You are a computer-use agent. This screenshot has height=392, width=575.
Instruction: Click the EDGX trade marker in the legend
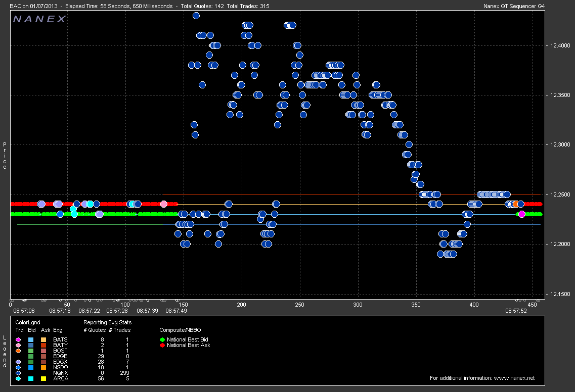point(18,362)
